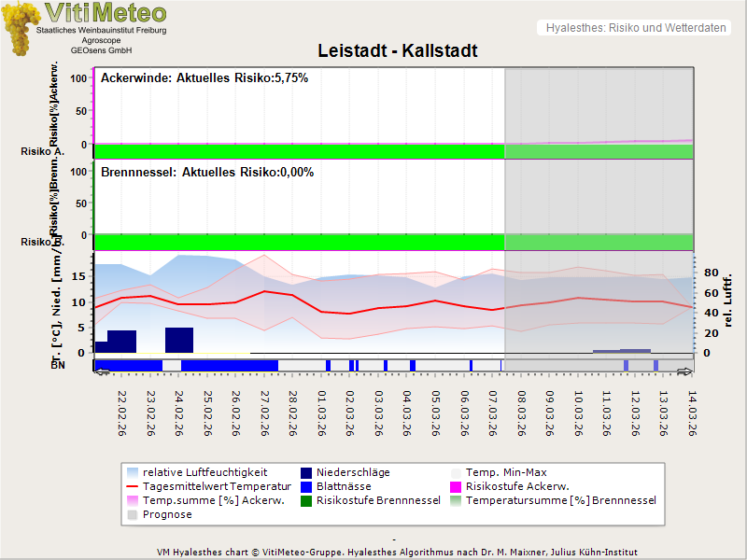Screen dimensions: 747x560
Task: Click the Prognose legend swatch
Action: click(134, 515)
